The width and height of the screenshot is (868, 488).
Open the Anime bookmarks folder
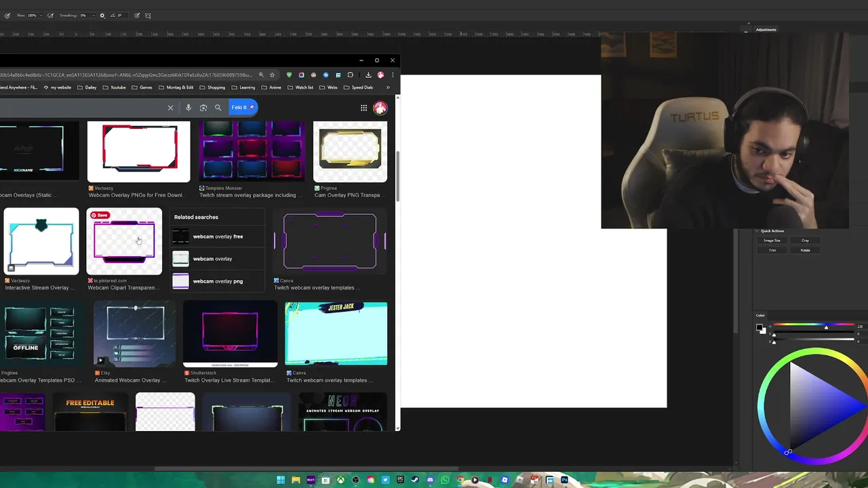click(271, 87)
